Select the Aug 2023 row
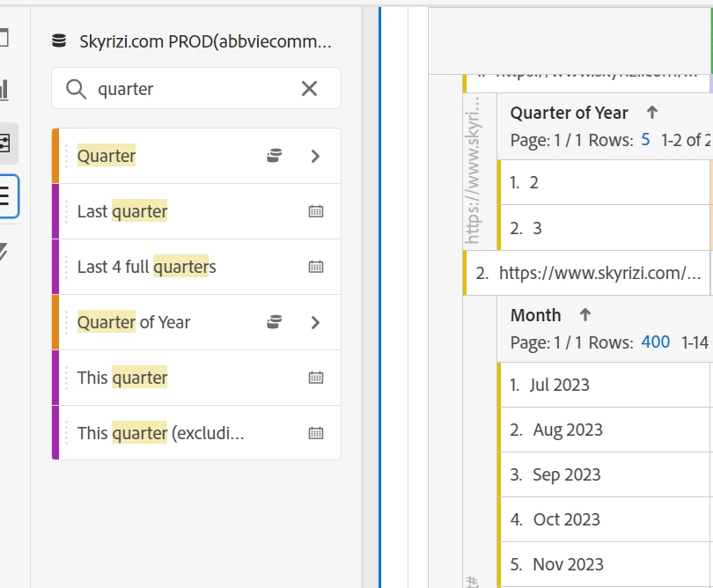713x588 pixels. [605, 430]
